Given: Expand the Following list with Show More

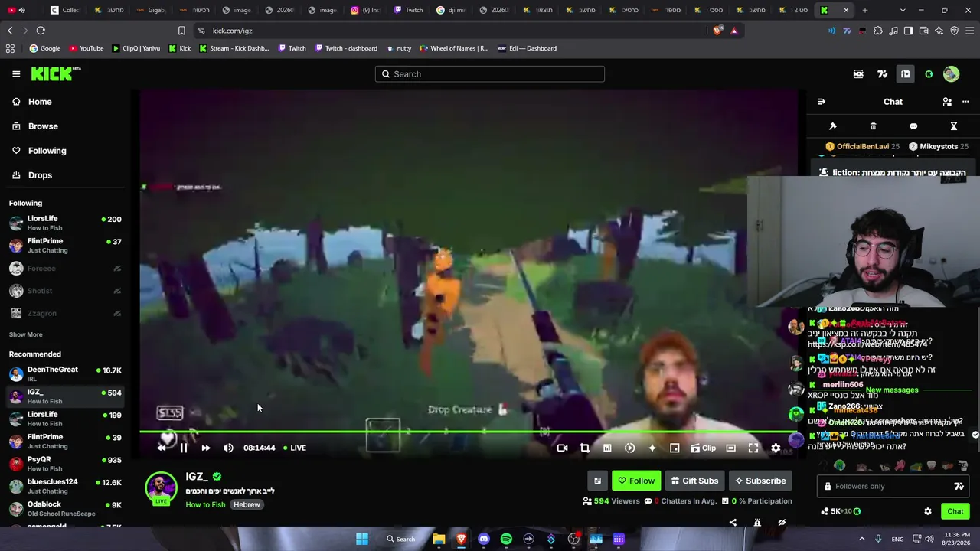Looking at the screenshot, I should click(25, 334).
